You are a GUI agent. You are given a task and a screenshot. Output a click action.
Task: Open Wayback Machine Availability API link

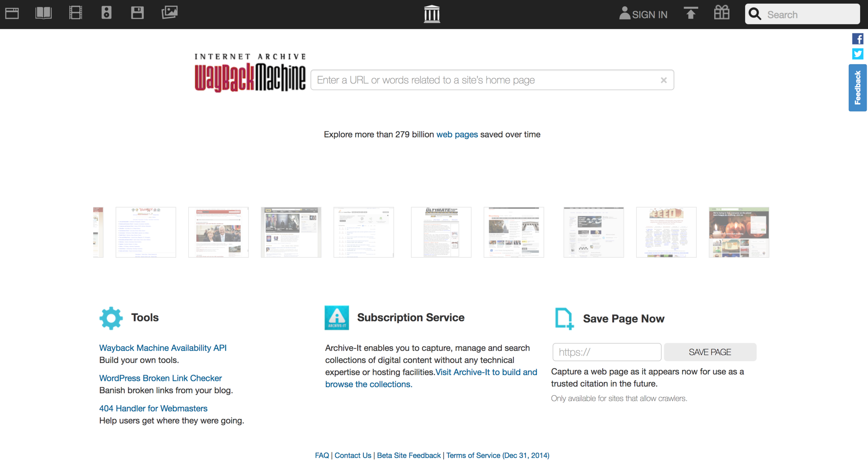coord(163,348)
